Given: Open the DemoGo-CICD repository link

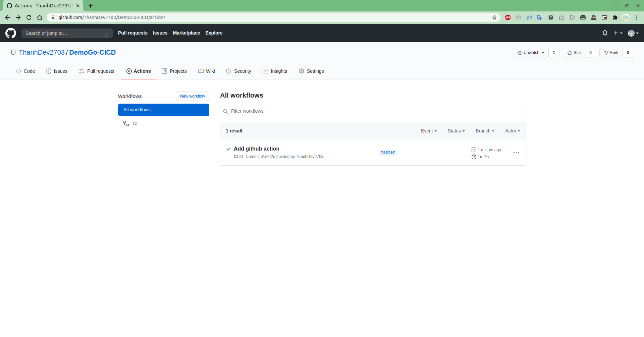Looking at the screenshot, I should pos(93,52).
